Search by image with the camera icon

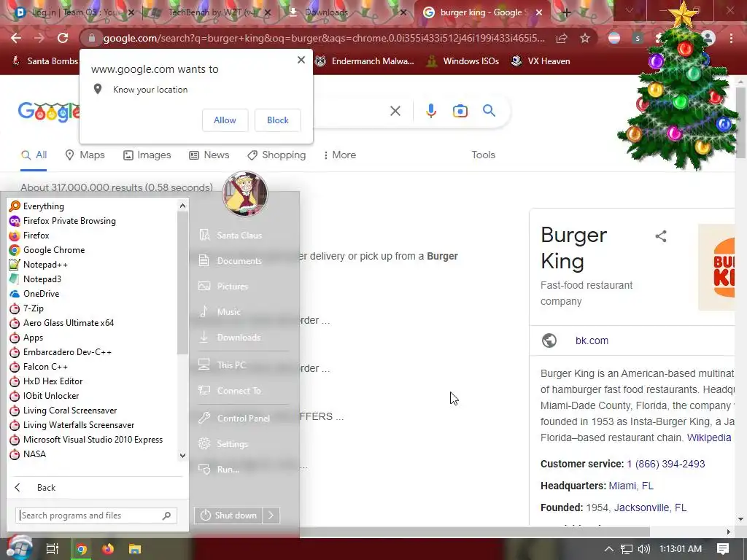pos(460,111)
